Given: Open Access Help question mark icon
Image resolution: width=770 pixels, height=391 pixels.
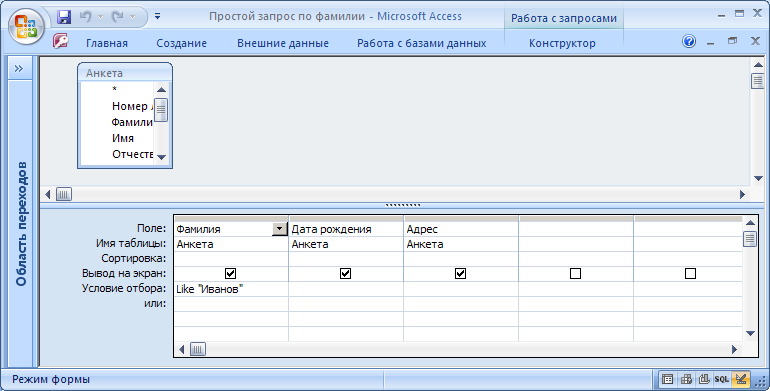Looking at the screenshot, I should point(689,41).
